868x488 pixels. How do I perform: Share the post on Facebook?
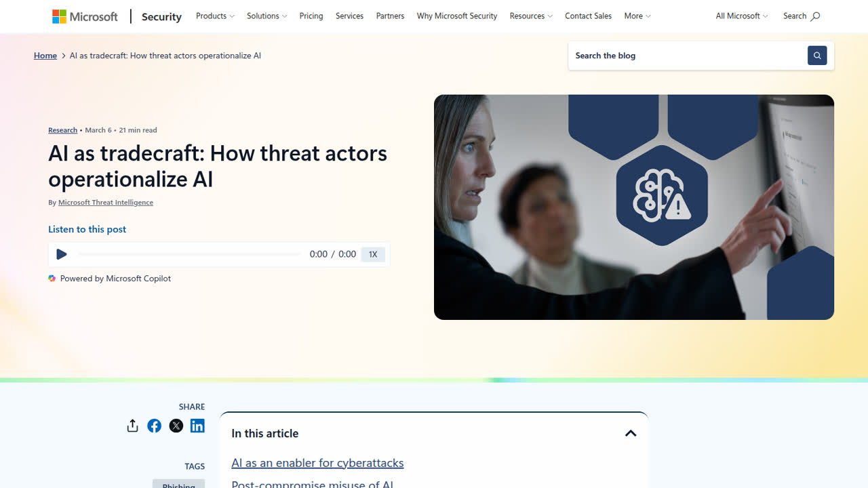(x=155, y=426)
